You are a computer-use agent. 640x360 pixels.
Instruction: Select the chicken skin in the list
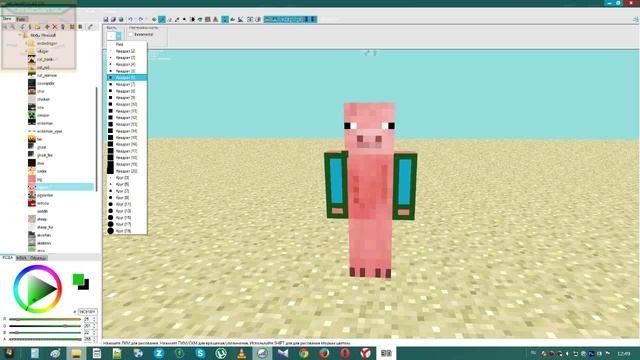point(43,99)
